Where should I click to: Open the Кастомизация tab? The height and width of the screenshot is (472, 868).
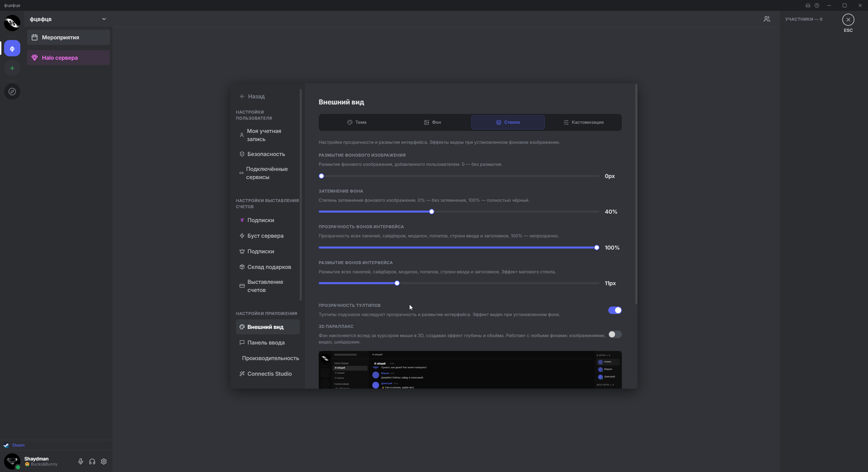point(583,122)
